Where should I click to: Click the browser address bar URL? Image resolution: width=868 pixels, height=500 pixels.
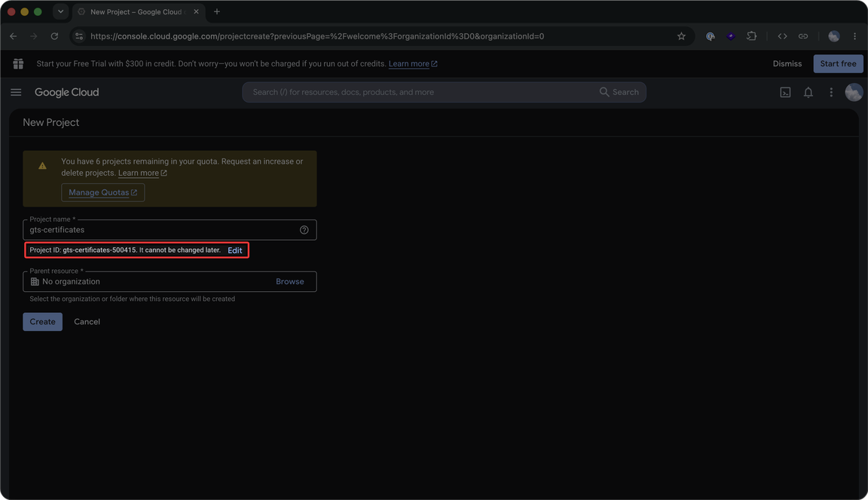tap(317, 36)
